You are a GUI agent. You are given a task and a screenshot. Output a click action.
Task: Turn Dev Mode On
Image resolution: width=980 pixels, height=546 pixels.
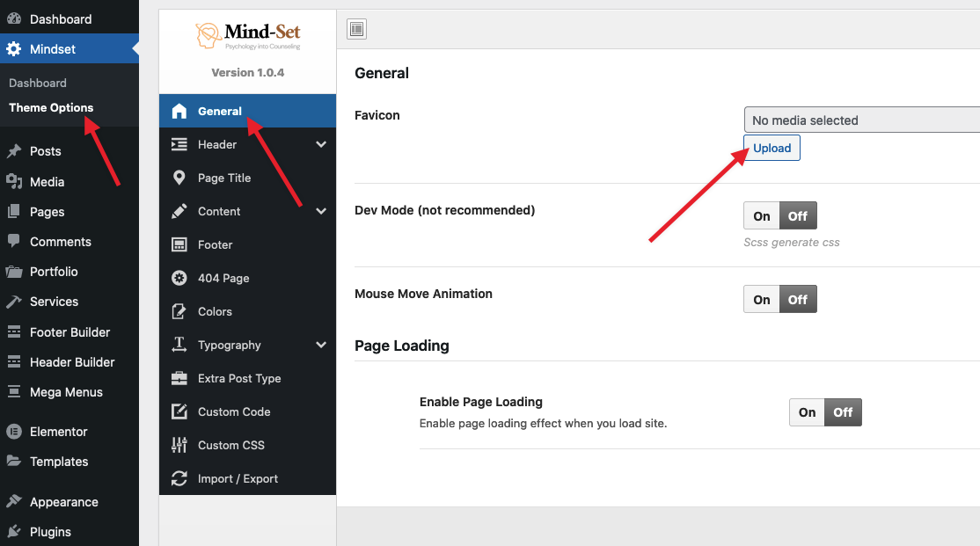(x=761, y=215)
